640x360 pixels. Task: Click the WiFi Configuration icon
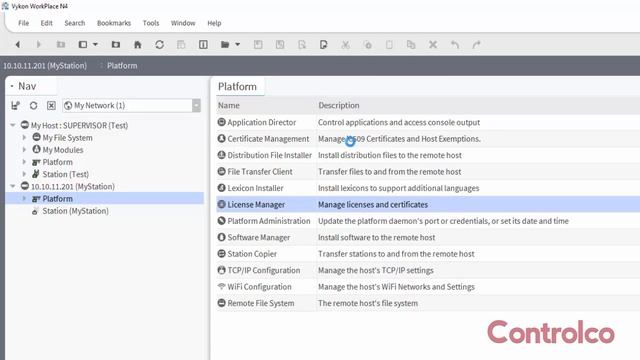click(x=222, y=287)
